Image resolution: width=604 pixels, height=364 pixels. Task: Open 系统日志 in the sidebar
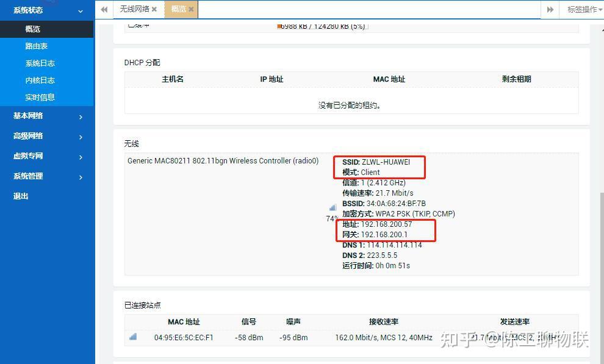coord(40,63)
